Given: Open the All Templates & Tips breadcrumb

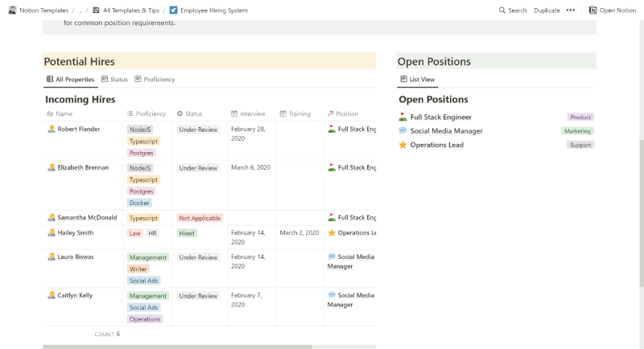Looking at the screenshot, I should 126,10.
